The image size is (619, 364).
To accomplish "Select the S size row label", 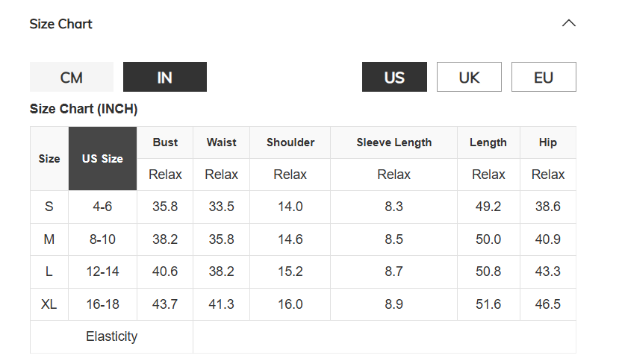I will pyautogui.click(x=49, y=207).
